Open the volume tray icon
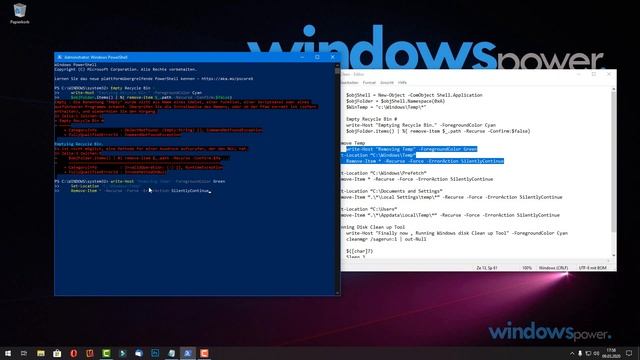Image resolution: width=640 pixels, height=360 pixels. 596,353
